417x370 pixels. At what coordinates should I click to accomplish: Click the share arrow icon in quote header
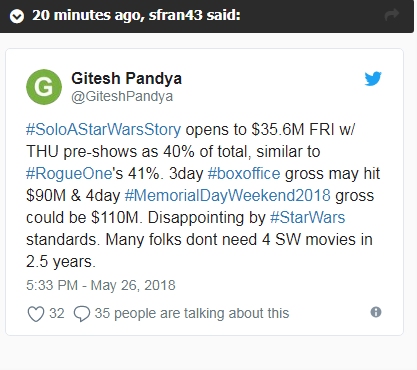click(391, 15)
